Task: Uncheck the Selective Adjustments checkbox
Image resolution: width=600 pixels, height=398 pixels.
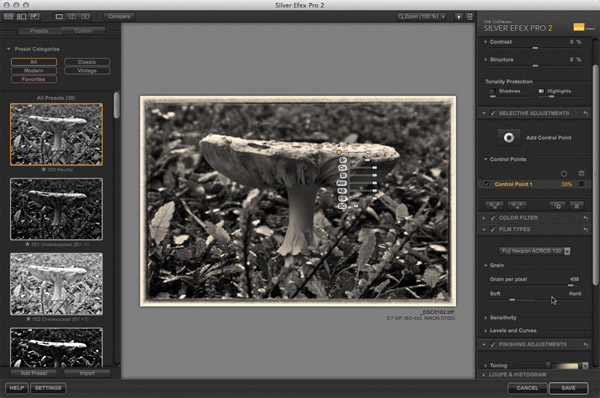Action: [493, 113]
